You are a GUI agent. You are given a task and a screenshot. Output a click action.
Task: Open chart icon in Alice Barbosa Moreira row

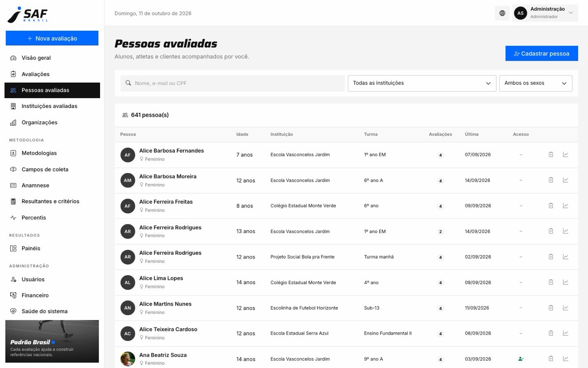click(565, 180)
